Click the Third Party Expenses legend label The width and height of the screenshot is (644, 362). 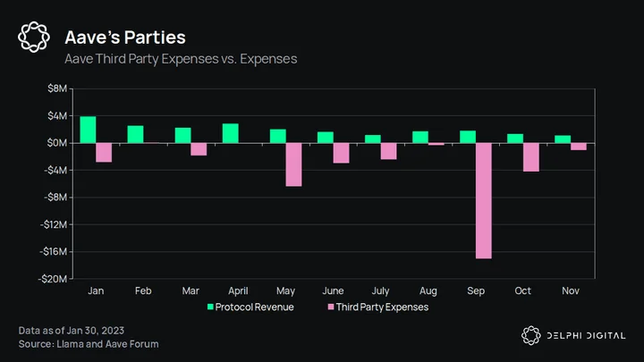[382, 307]
